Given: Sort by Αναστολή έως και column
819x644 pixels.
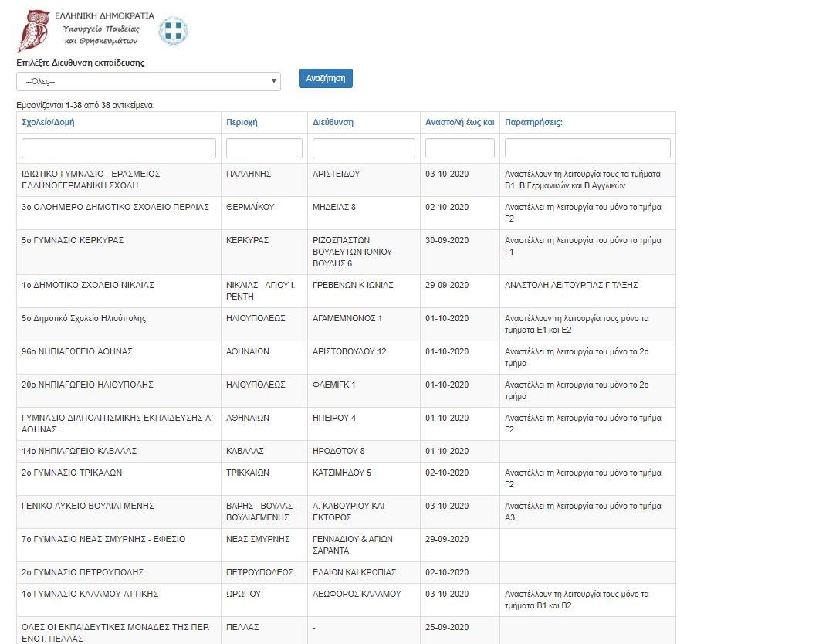Looking at the screenshot, I should tap(459, 122).
